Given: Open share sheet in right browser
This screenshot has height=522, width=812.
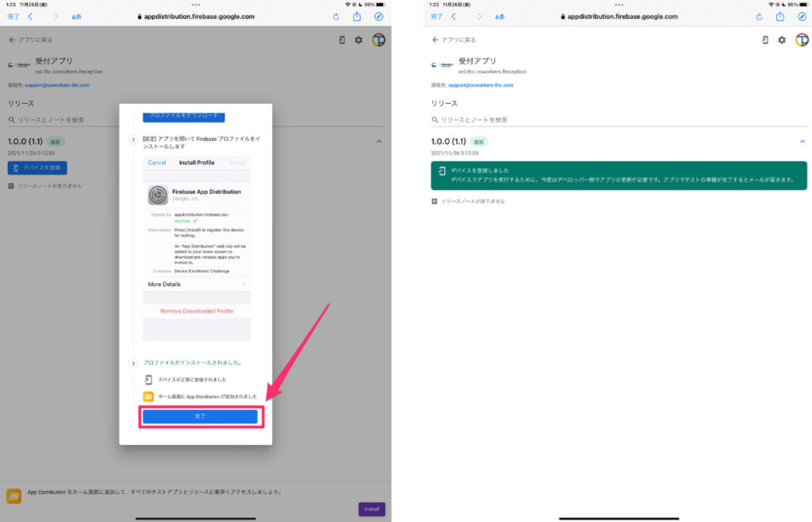Looking at the screenshot, I should coord(780,16).
